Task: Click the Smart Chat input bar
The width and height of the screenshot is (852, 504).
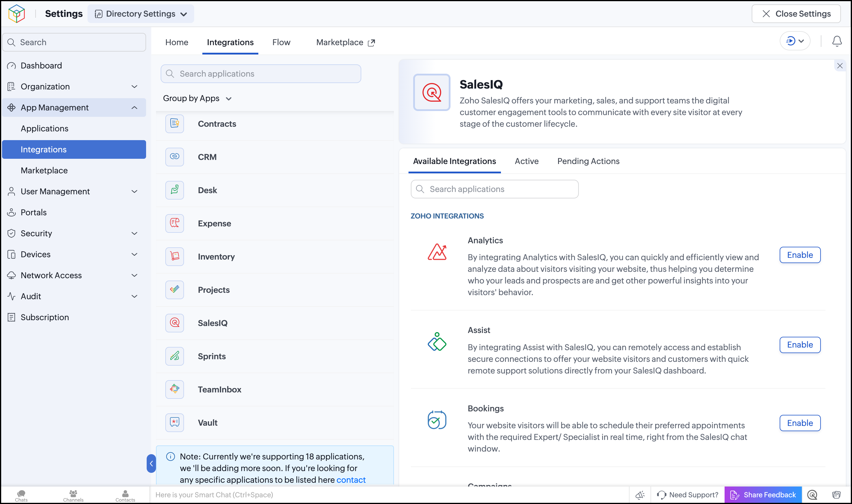Action: coord(389,495)
